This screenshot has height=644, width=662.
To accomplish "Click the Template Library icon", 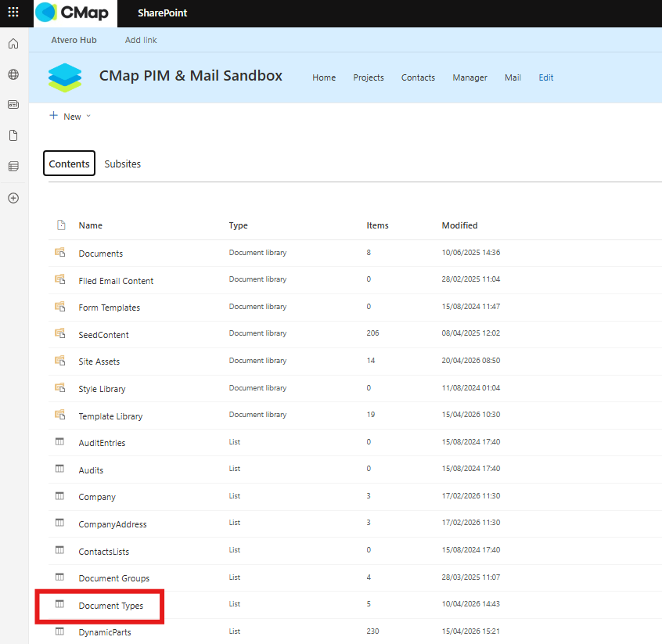I will point(60,415).
